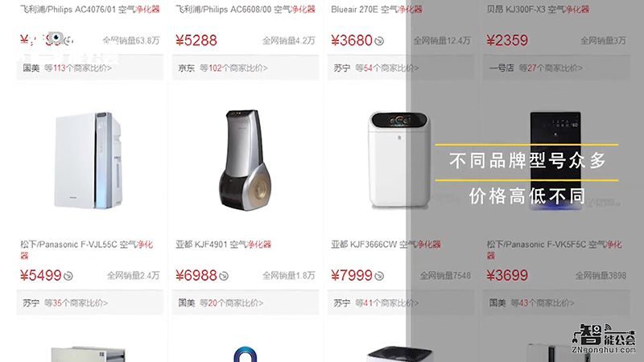
Task: Open the white KJF3666CW purifier image
Action: point(399,160)
